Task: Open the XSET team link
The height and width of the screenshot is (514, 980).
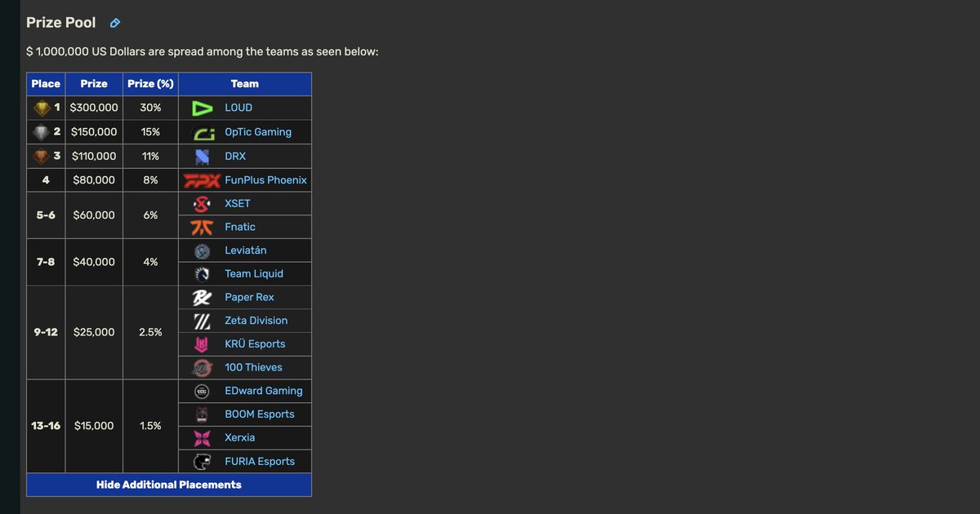Action: coord(238,204)
